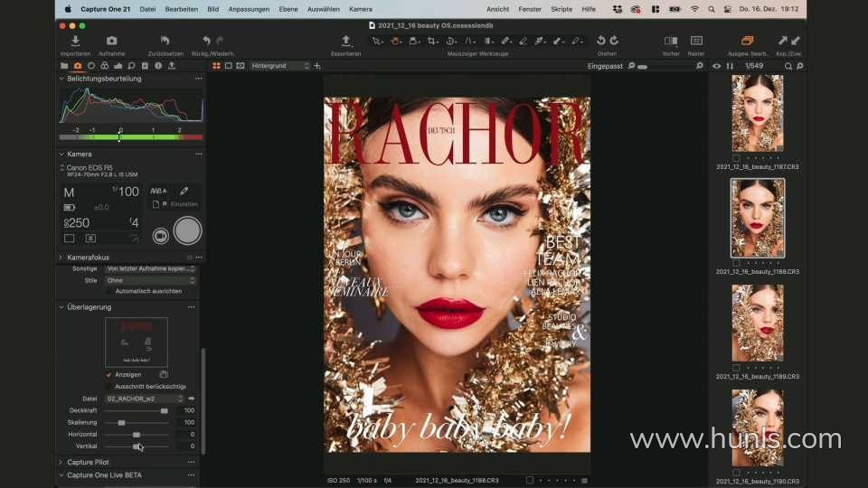The width and height of the screenshot is (868, 488).
Task: Click the Importieren import icon
Action: pyautogui.click(x=75, y=42)
